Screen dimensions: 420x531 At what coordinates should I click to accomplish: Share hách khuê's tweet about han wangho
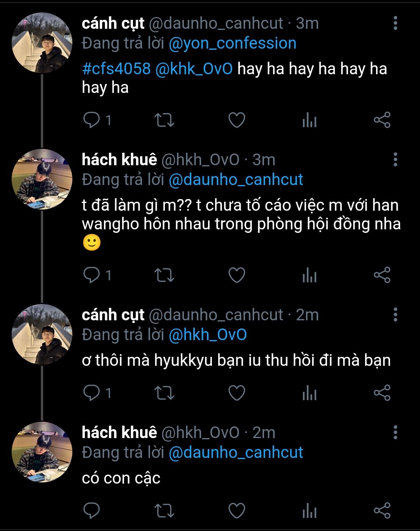(382, 275)
